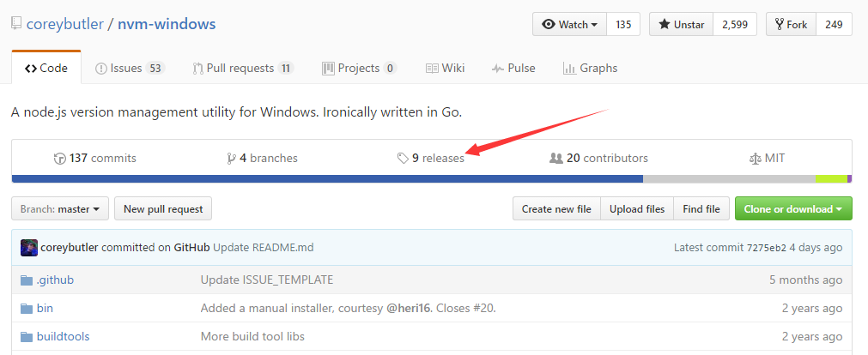
Task: Click the New pull request button
Action: click(163, 209)
